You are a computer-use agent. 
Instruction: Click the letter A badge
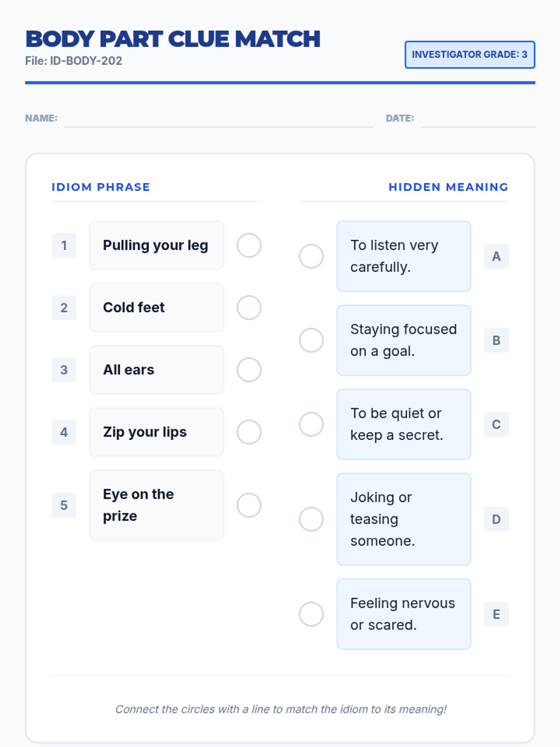(496, 256)
